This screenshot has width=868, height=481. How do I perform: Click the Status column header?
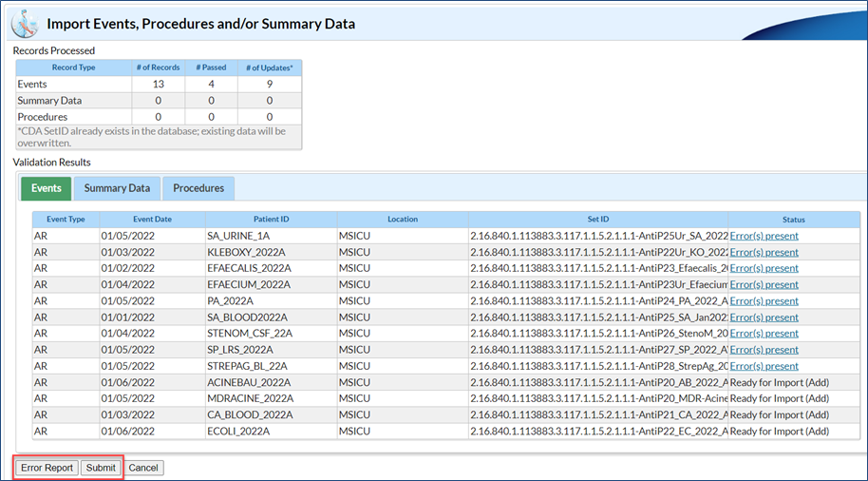(794, 220)
